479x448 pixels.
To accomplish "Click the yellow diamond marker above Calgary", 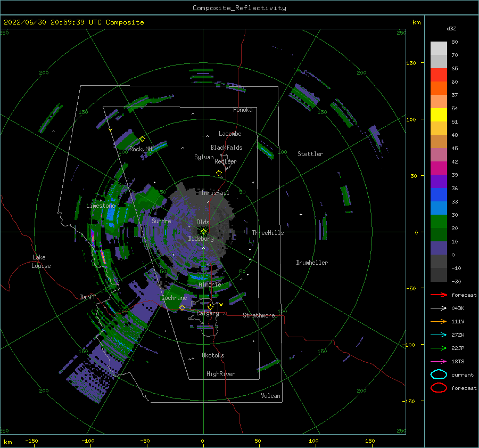I will pos(210,307).
